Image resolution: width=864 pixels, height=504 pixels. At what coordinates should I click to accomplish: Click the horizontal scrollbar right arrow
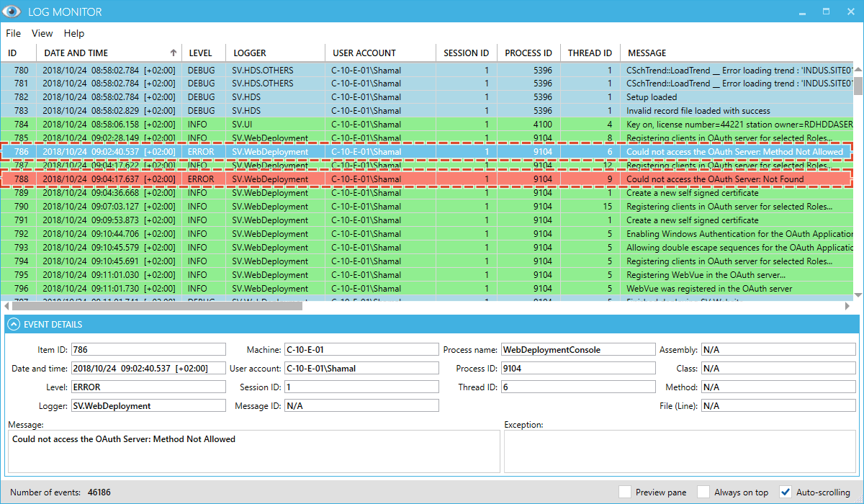pyautogui.click(x=847, y=306)
